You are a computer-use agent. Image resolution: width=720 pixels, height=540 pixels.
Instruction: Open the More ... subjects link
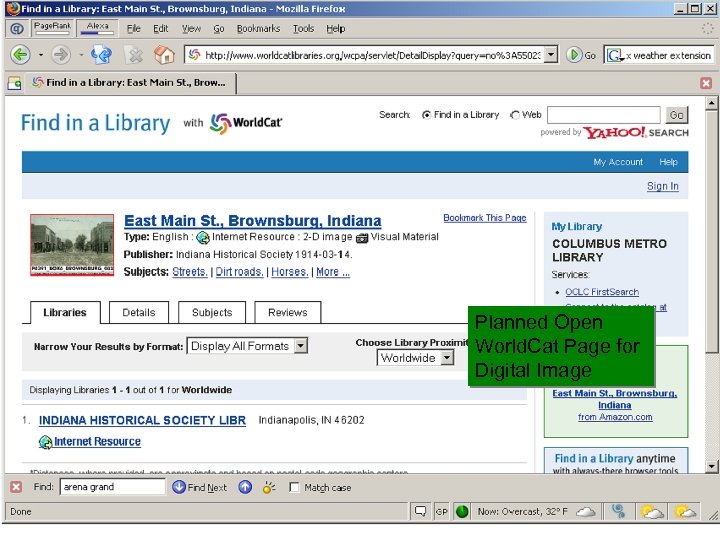click(x=333, y=272)
